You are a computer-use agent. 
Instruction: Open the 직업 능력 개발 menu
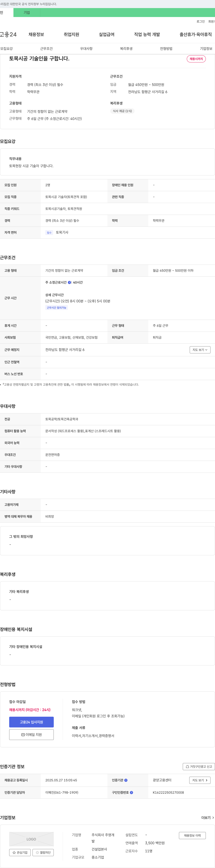(x=147, y=34)
